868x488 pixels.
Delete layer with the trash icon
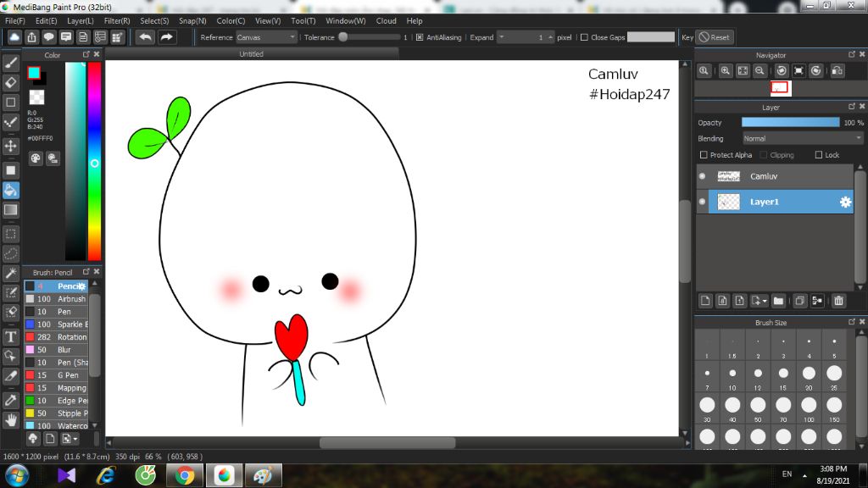coord(838,301)
